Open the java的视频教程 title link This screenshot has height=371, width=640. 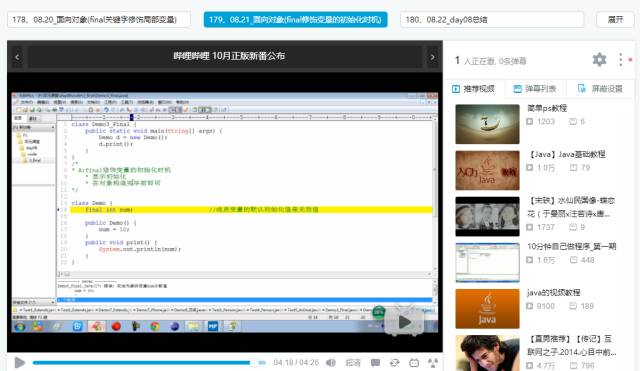553,293
